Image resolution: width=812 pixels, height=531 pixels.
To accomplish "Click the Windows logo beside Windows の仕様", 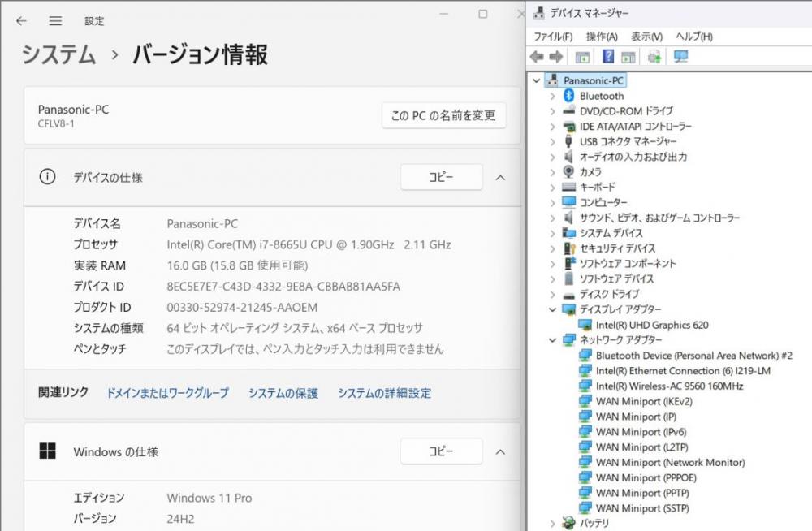I will pos(47,451).
